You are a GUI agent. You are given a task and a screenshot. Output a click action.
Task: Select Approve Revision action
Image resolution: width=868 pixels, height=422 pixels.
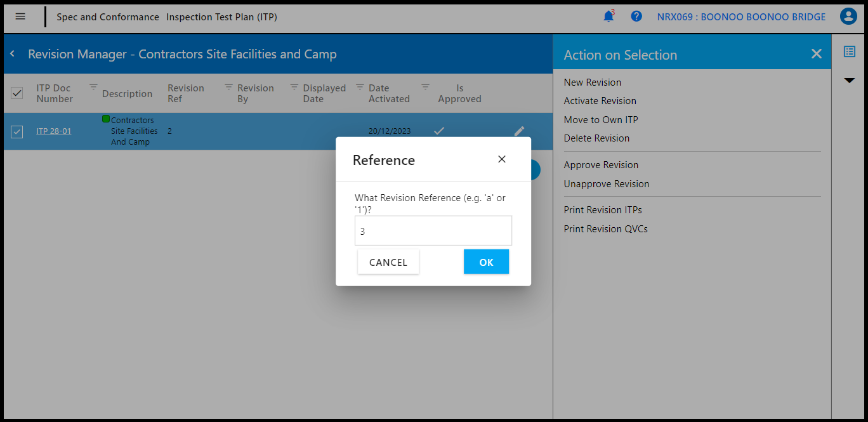[x=602, y=165]
